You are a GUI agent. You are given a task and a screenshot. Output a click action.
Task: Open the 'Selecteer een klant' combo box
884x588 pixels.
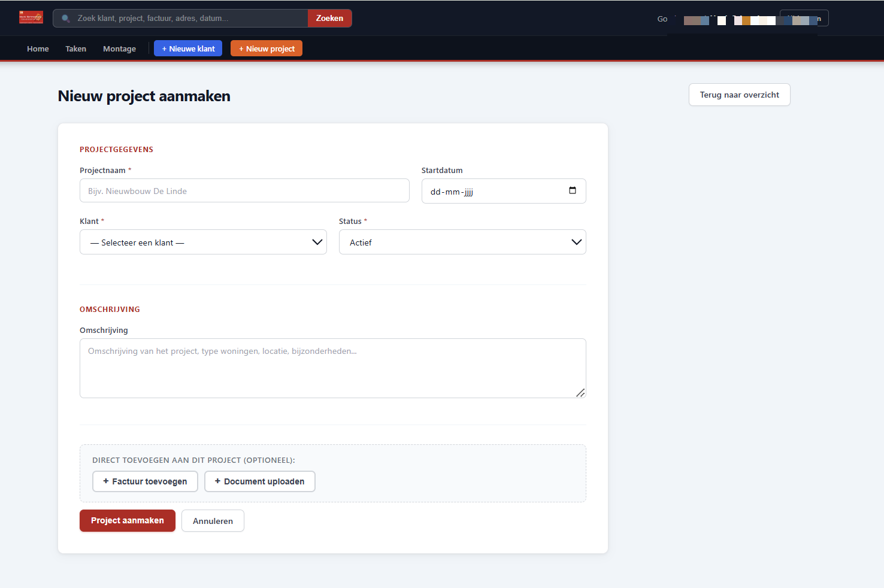pos(203,242)
